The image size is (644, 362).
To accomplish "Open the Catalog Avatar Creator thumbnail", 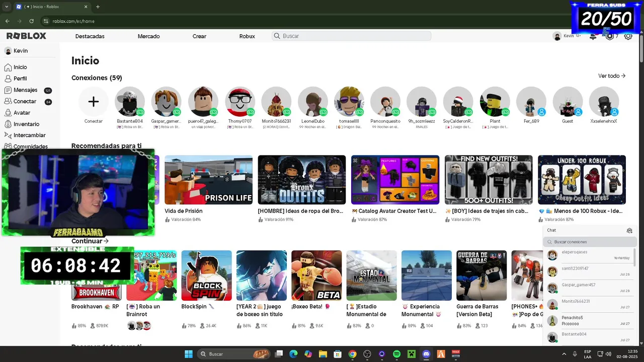I will tap(395, 179).
